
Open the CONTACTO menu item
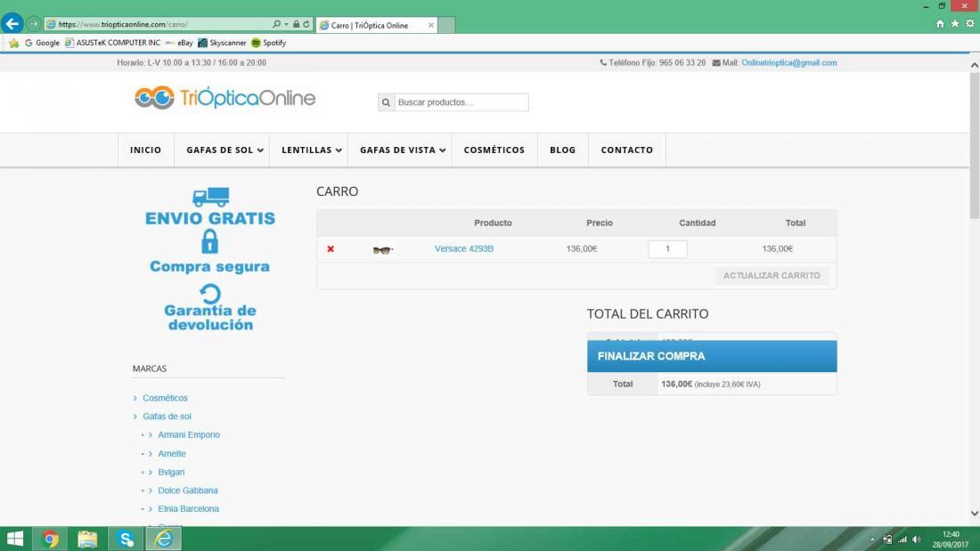627,150
